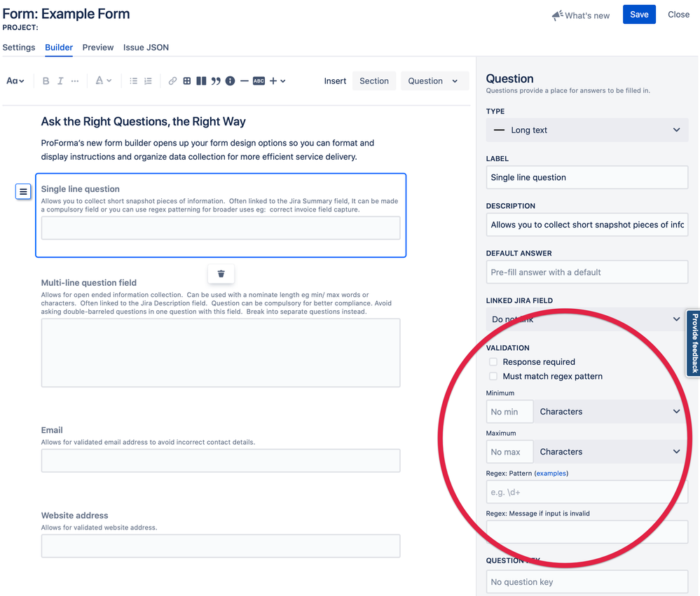Insert a table from the toolbar
Image resolution: width=700 pixels, height=596 pixels.
coord(186,81)
